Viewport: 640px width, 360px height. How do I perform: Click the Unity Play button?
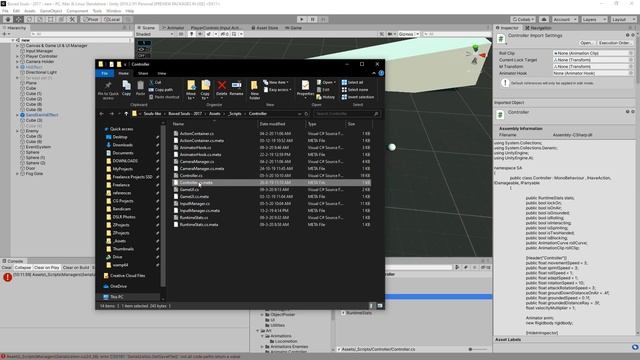click(302, 19)
